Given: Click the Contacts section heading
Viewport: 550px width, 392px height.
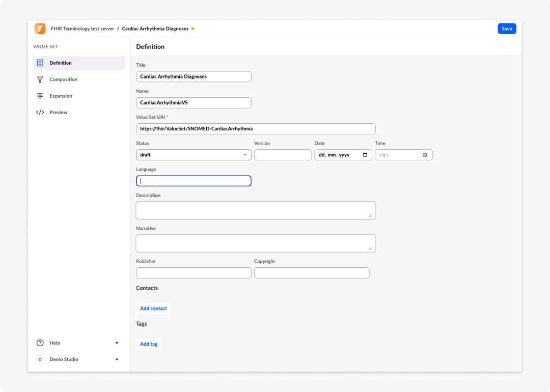Looking at the screenshot, I should (147, 288).
